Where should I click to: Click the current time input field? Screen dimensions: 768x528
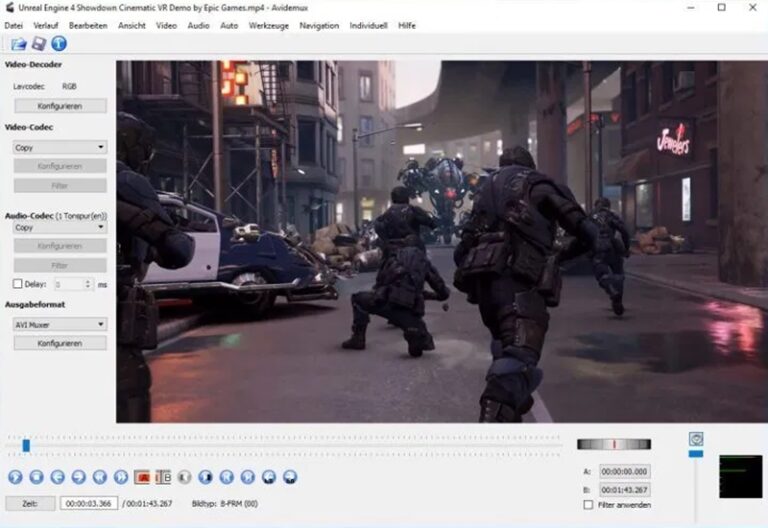coord(89,503)
